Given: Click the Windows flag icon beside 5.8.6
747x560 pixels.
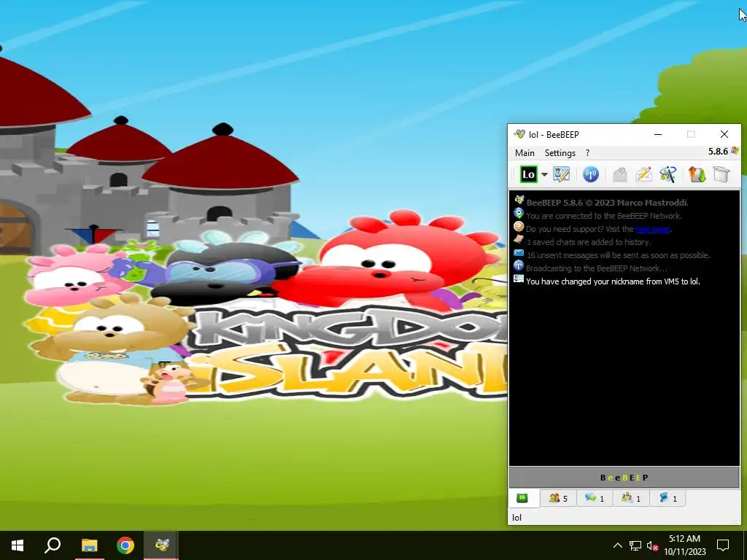Looking at the screenshot, I should [735, 151].
